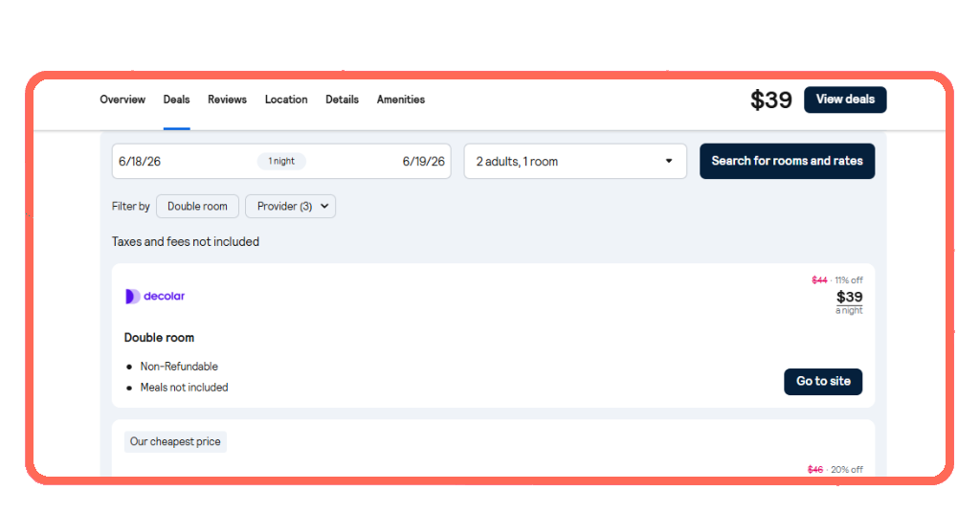Open the Details tab
This screenshot has width=980, height=513.
(x=342, y=100)
